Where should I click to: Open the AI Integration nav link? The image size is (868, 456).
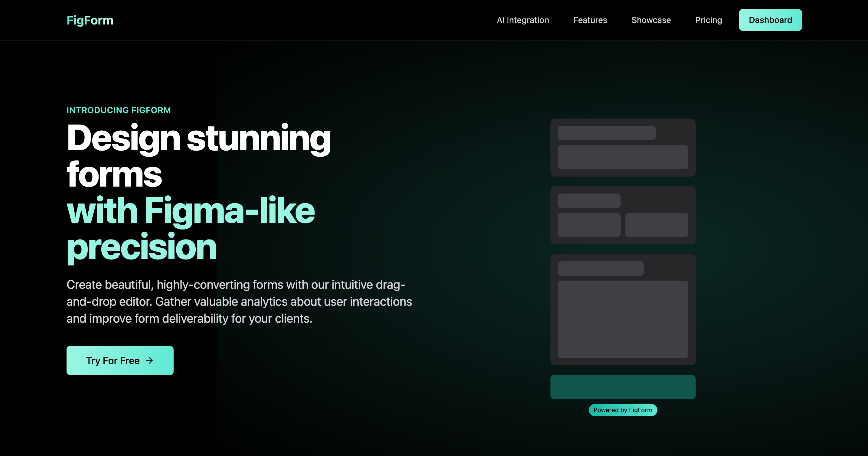[x=522, y=20]
